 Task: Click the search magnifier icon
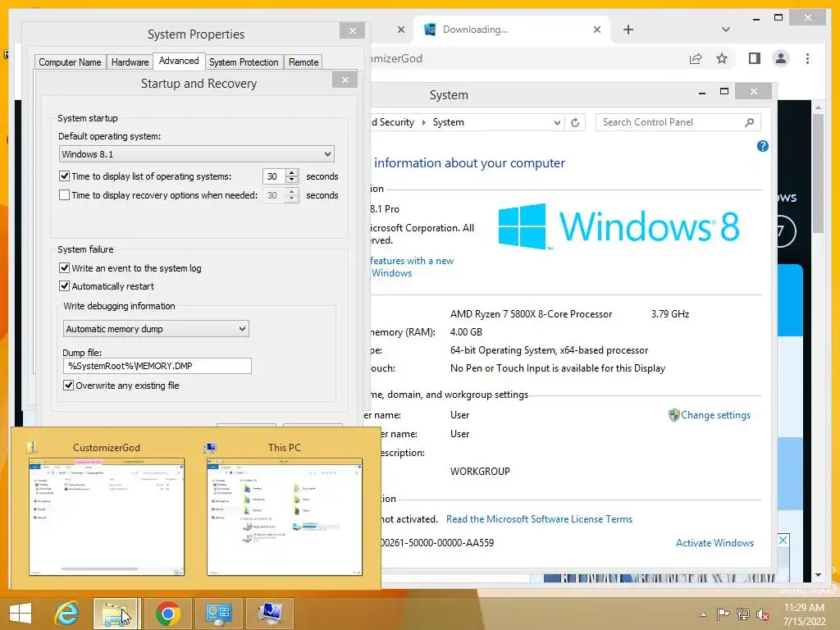coord(749,122)
